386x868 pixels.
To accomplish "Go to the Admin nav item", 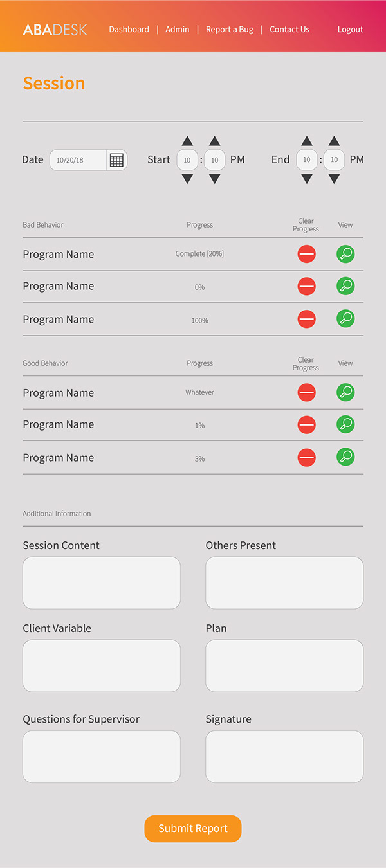I will coord(178,30).
